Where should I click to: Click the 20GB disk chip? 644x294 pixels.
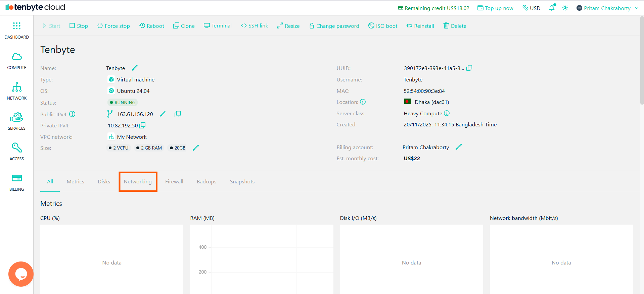[x=178, y=148]
